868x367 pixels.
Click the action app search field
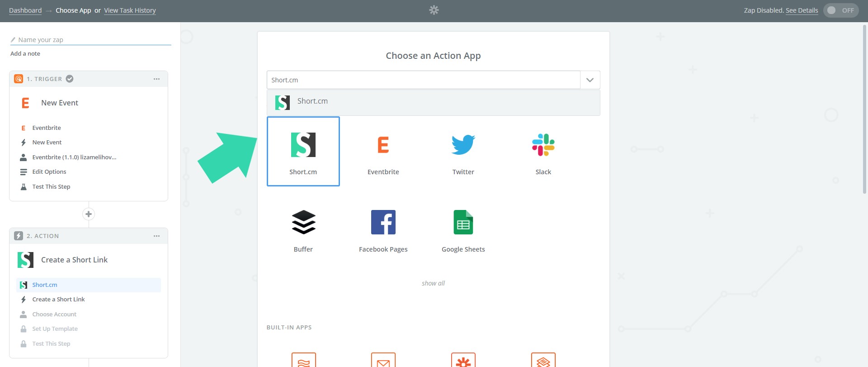(x=423, y=80)
